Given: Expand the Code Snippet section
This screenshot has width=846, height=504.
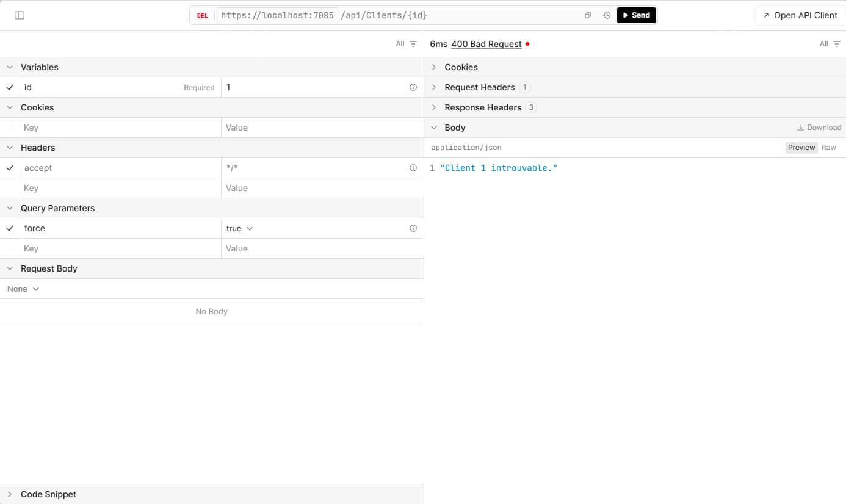Looking at the screenshot, I should (x=10, y=494).
